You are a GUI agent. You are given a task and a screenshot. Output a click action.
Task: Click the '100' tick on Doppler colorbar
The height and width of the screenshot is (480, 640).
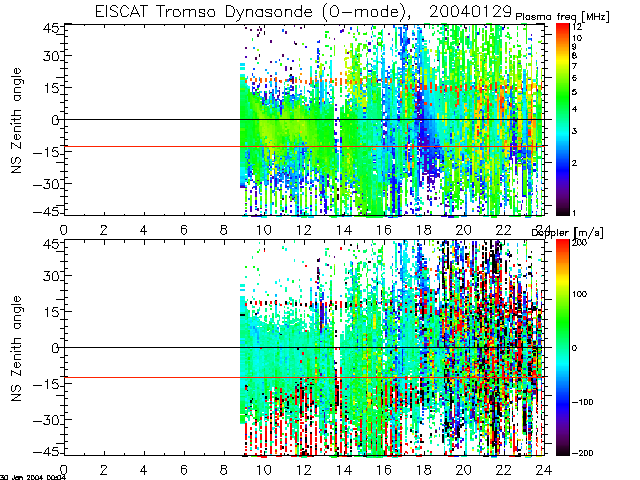coord(579,294)
